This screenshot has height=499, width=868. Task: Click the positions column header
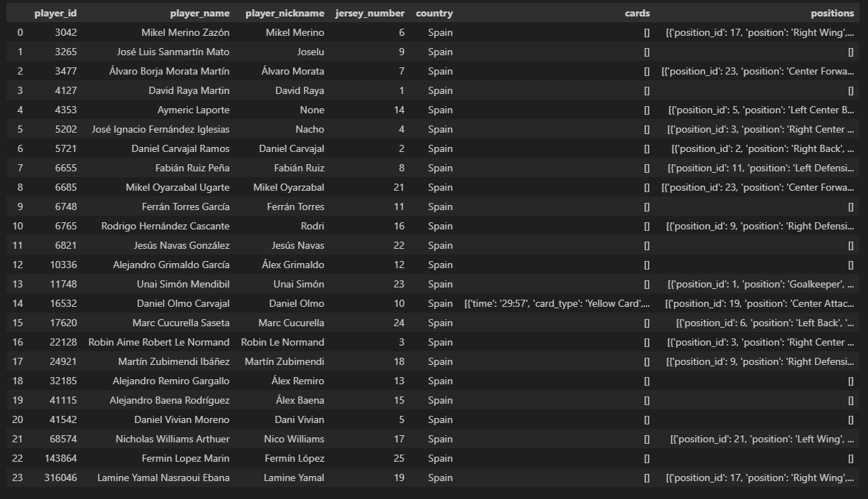click(832, 13)
